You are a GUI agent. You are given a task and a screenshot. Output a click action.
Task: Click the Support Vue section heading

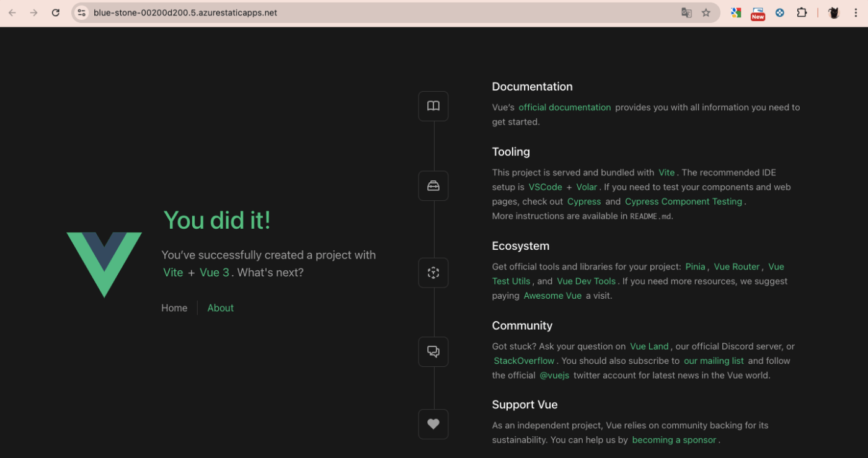coord(525,405)
